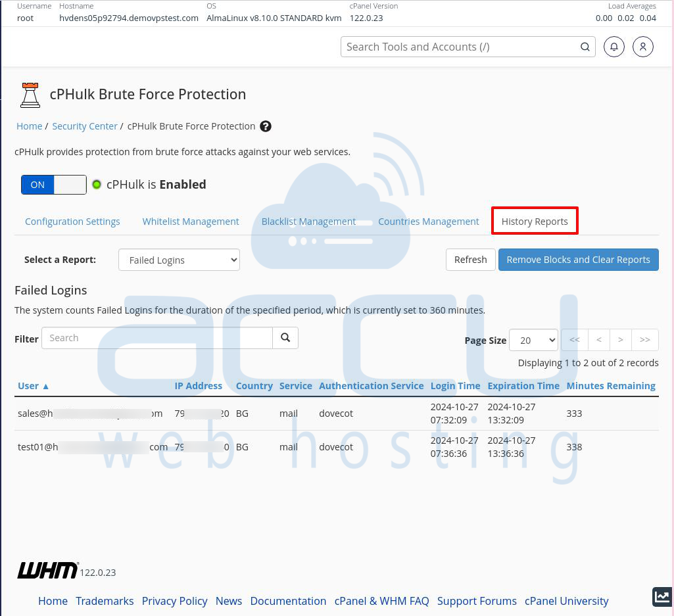This screenshot has height=616, width=674.
Task: Open the Home breadcrumb link
Action: [x=29, y=126]
